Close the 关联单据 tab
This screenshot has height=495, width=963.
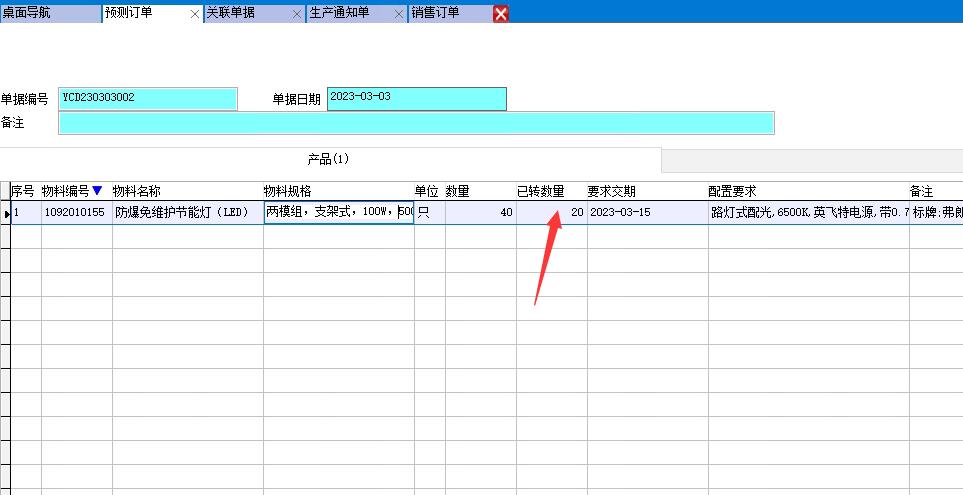pos(297,14)
